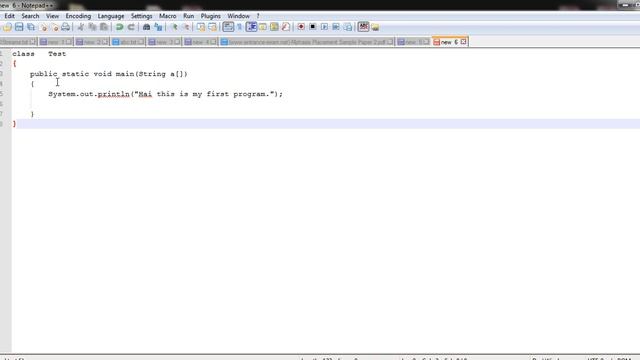Open a file with the folder icon
Viewport: 640px width, 360px height.
tap(7, 27)
